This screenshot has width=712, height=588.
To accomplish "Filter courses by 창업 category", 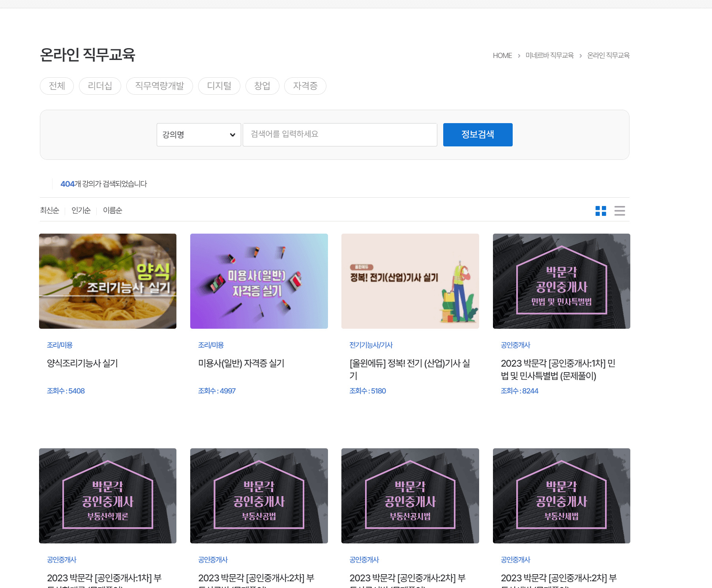I will (262, 86).
